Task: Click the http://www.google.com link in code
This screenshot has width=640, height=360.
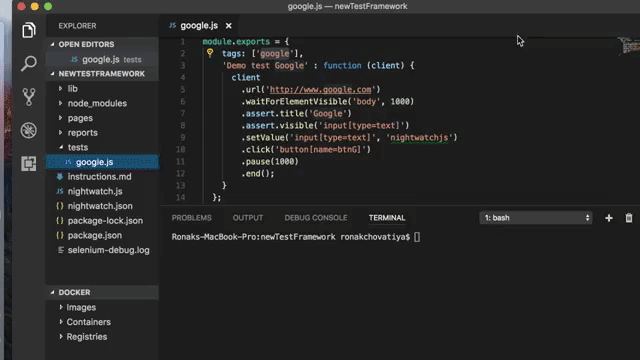Action: pos(320,89)
